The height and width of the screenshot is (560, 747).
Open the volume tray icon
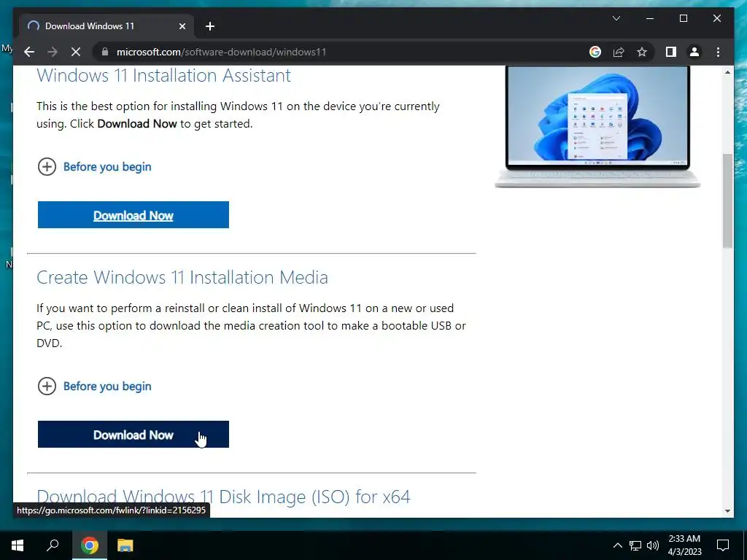pyautogui.click(x=653, y=545)
